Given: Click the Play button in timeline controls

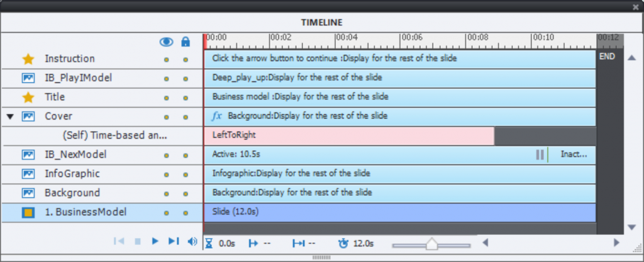Looking at the screenshot, I should coord(155,242).
